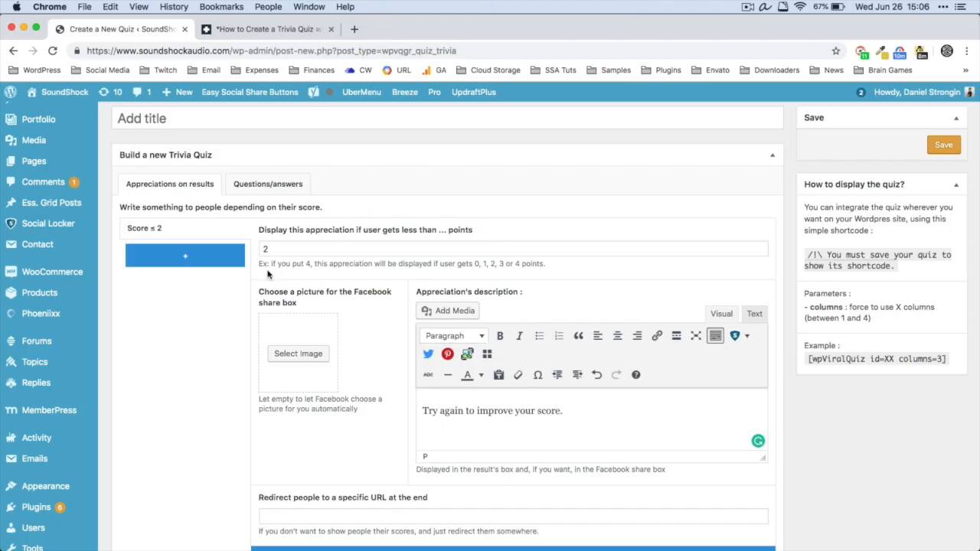Click the Add title field
Image resolution: width=980 pixels, height=551 pixels.
click(x=447, y=119)
